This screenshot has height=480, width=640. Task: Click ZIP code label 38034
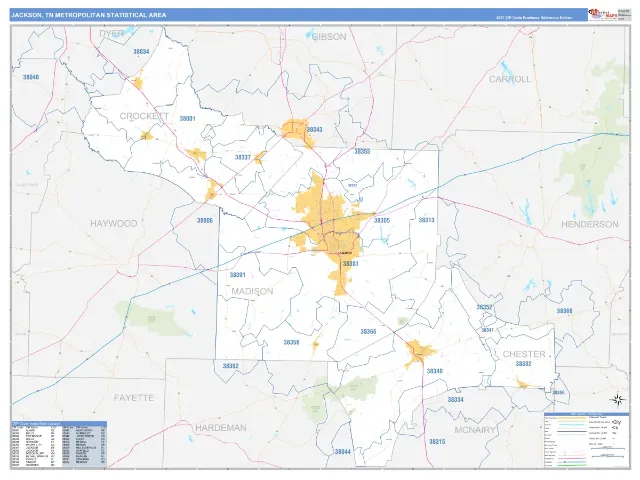click(x=141, y=52)
